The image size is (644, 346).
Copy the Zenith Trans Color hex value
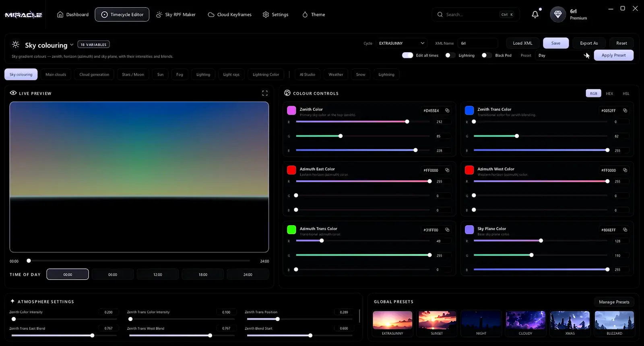(625, 110)
